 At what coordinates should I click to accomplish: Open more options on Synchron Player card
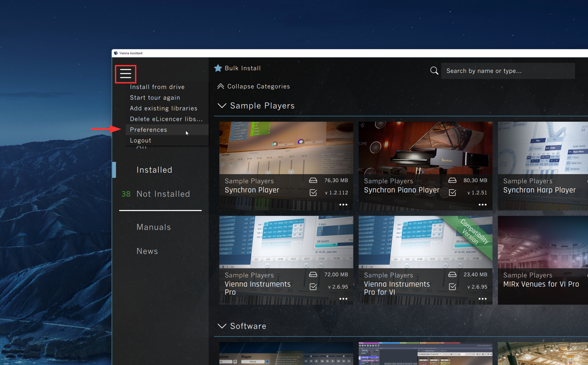click(x=343, y=205)
